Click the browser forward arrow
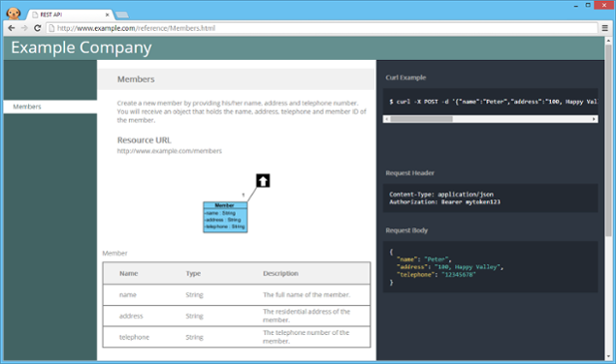This screenshot has width=616, height=364. [24, 28]
